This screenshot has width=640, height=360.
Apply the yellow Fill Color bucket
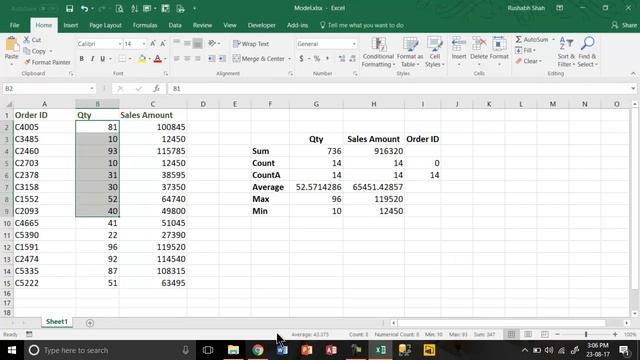point(142,59)
